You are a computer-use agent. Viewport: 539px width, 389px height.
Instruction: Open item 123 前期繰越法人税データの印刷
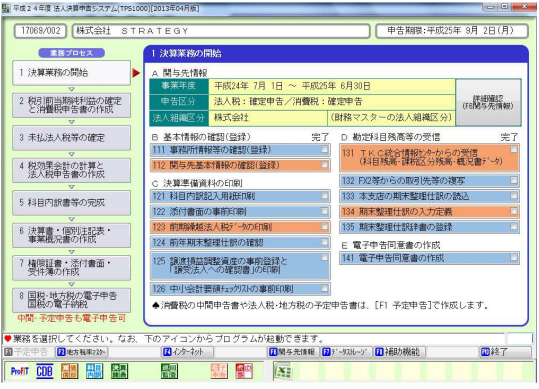(240, 227)
